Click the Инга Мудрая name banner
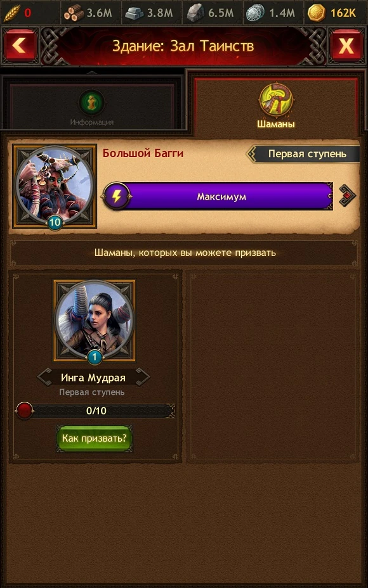Image resolution: width=368 pixels, height=588 pixels. [93, 378]
